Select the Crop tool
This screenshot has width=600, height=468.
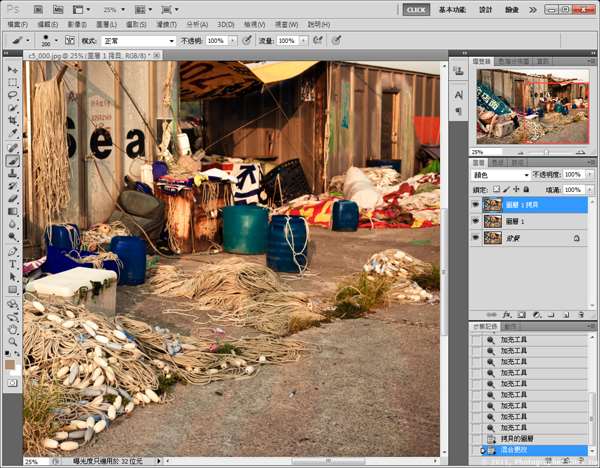coord(13,121)
